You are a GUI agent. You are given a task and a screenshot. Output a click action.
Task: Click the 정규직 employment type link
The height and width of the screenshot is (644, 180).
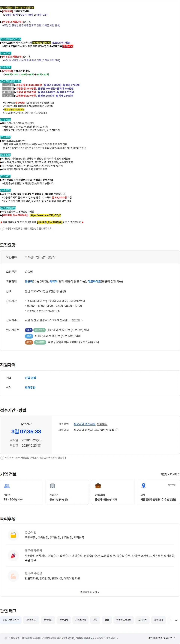click(x=29, y=281)
